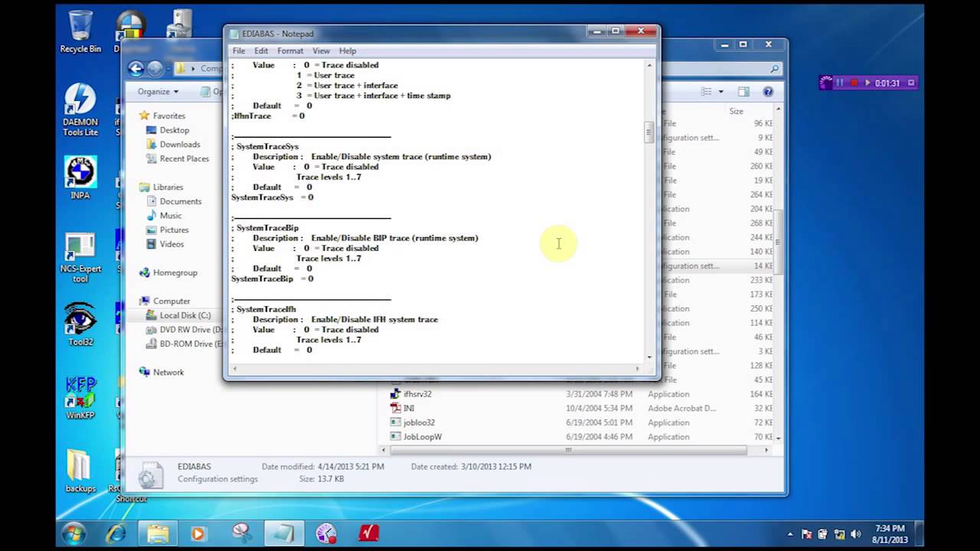This screenshot has width=980, height=551.
Task: Click the Explorer Back navigation button
Action: [136, 69]
